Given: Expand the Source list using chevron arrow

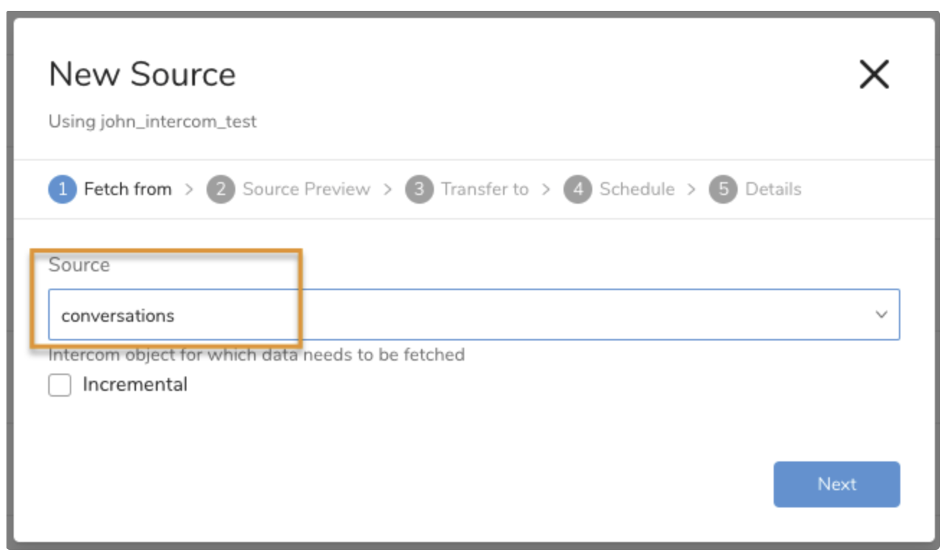Looking at the screenshot, I should (x=881, y=315).
